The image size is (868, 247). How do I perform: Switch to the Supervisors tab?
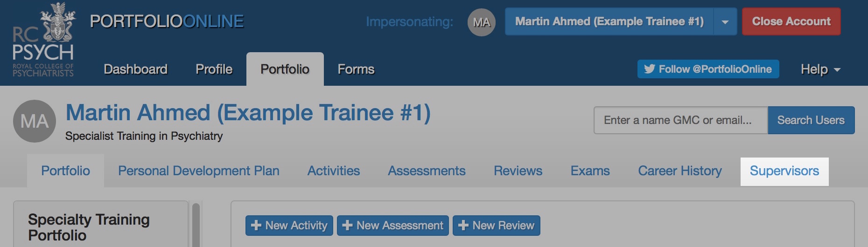tap(784, 171)
